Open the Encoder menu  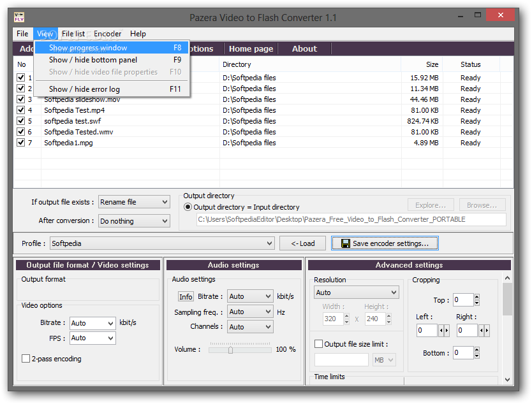108,34
